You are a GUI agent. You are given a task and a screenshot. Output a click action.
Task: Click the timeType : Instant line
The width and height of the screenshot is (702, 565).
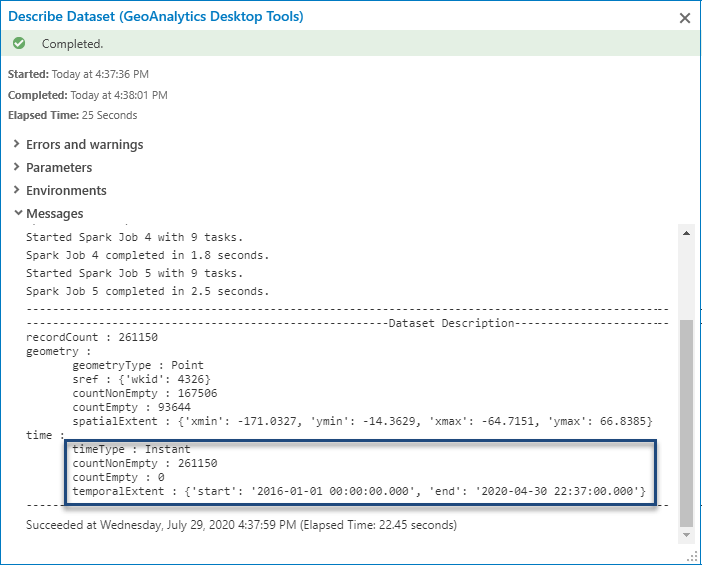(131, 449)
